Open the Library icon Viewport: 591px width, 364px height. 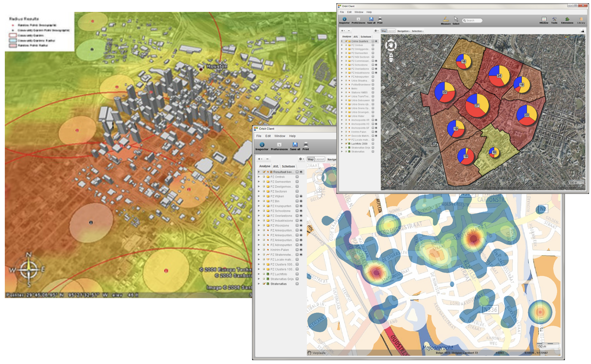pos(581,20)
